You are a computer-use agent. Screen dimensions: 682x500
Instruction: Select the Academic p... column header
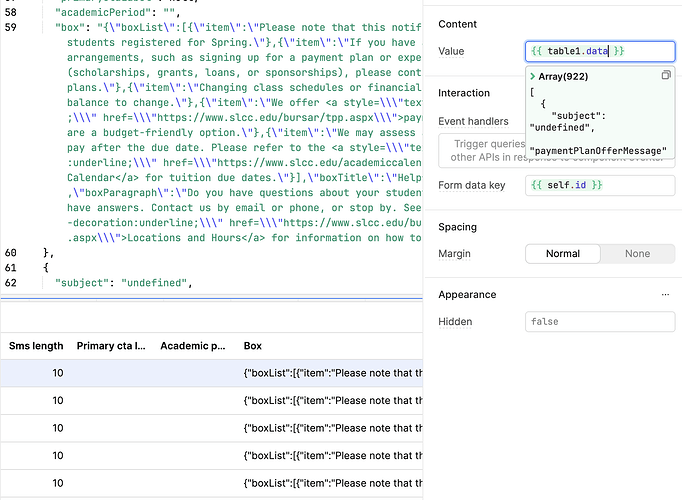[192, 346]
